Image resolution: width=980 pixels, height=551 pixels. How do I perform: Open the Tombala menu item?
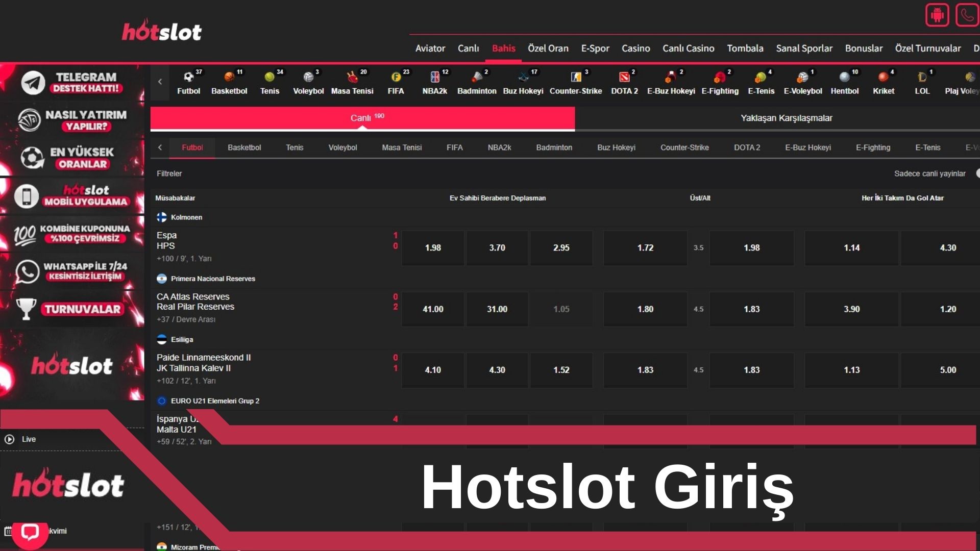(x=745, y=48)
